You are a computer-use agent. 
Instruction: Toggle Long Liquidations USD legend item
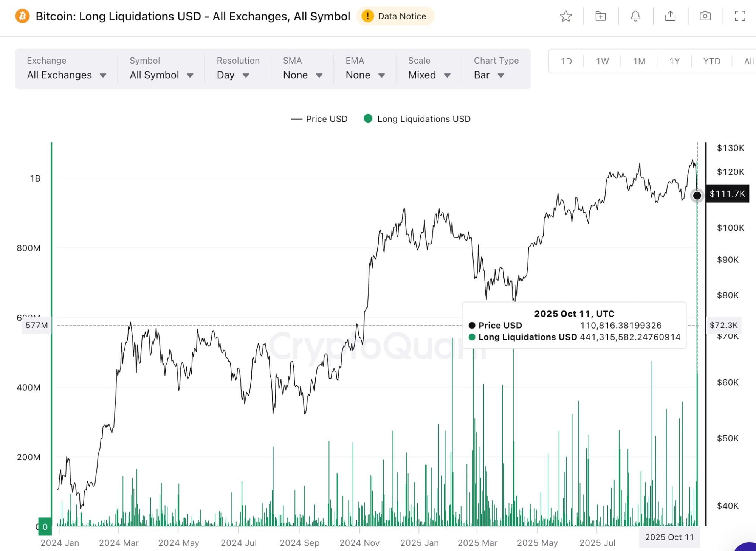click(423, 119)
